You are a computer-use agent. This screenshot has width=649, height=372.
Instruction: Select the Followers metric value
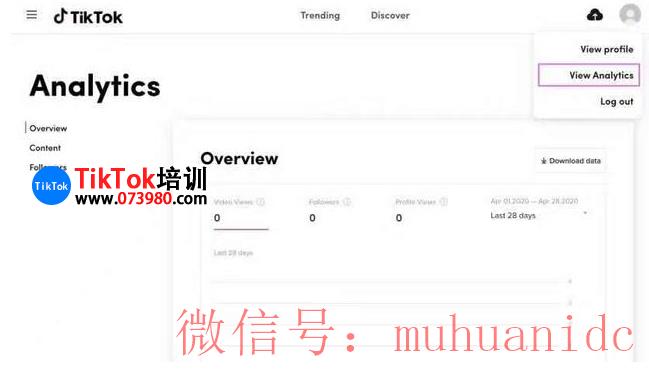(312, 218)
